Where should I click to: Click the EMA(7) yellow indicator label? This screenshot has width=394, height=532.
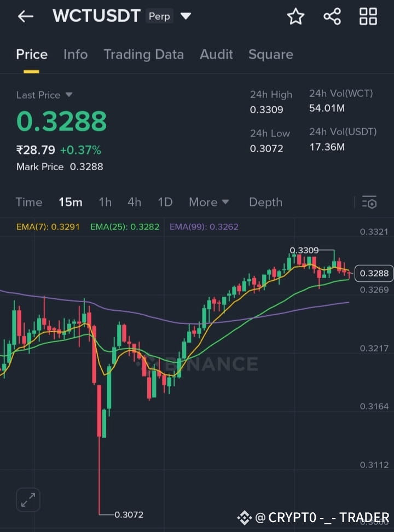coord(48,227)
